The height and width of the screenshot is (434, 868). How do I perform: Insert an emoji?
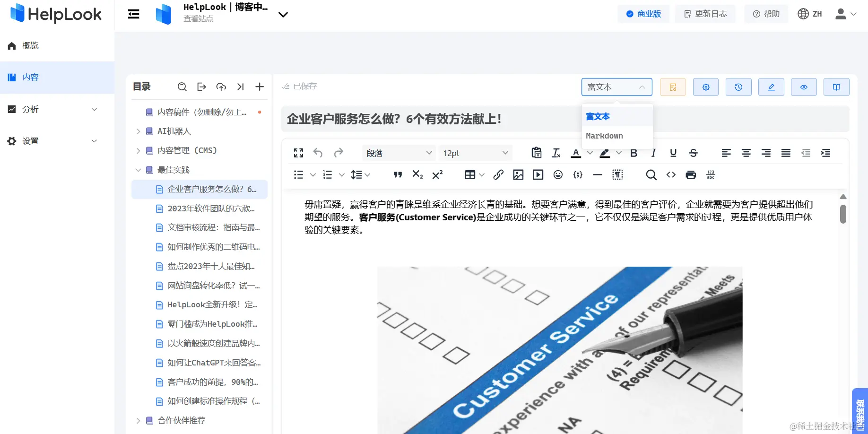coord(558,175)
